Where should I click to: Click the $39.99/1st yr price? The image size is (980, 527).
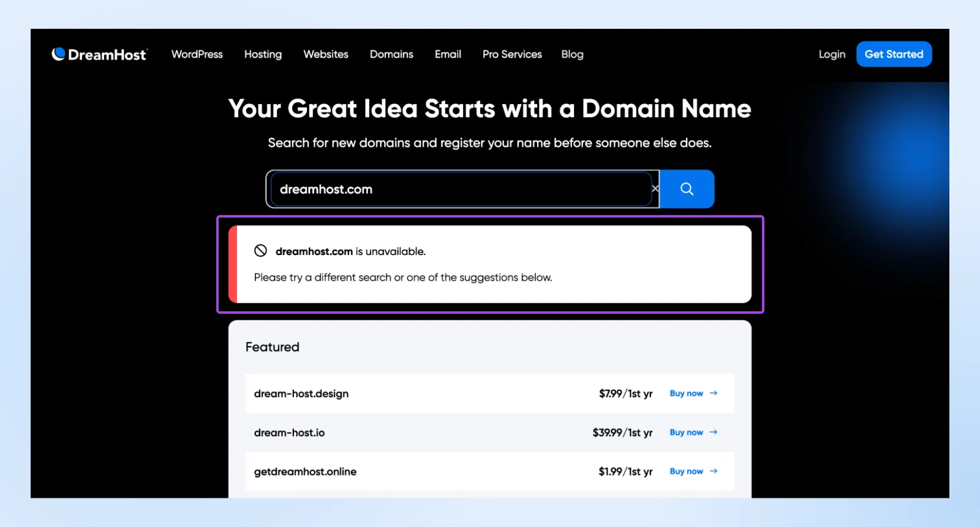pos(622,433)
